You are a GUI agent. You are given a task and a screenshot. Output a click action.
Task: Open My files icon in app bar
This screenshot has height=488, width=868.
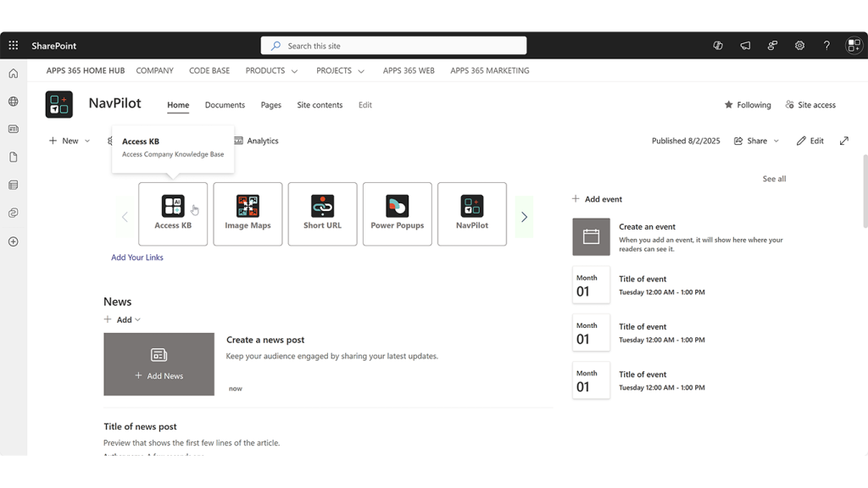[x=14, y=157]
